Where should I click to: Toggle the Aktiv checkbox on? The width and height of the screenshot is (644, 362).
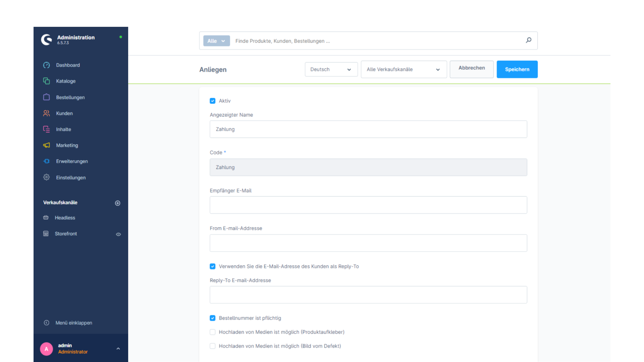pos(212,101)
